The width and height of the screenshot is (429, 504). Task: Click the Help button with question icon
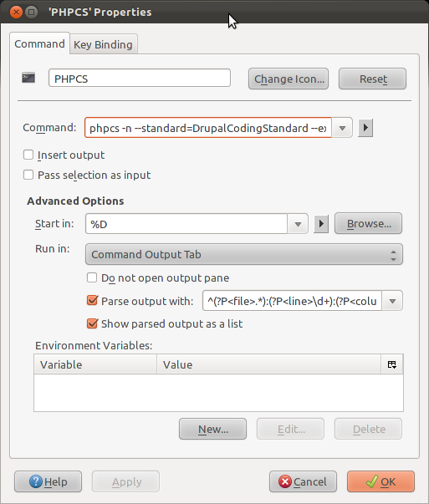point(48,481)
